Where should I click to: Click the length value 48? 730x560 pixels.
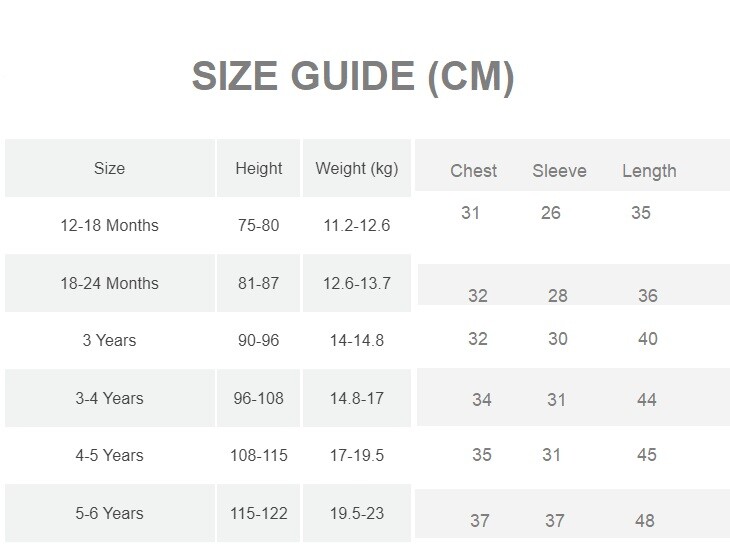(645, 520)
